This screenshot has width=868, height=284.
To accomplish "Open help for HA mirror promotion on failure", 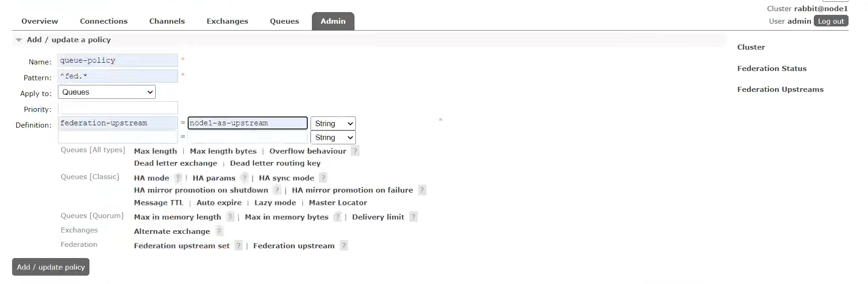I will pyautogui.click(x=422, y=190).
